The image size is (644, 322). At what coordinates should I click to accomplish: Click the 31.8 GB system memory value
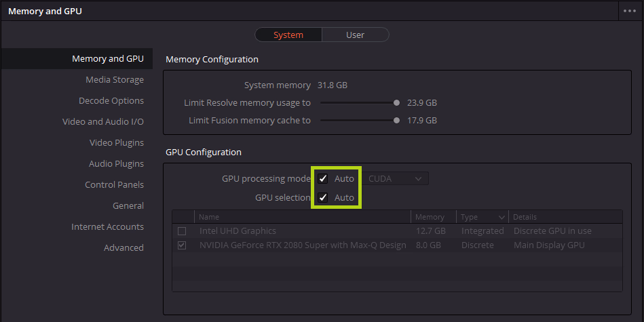[333, 85]
